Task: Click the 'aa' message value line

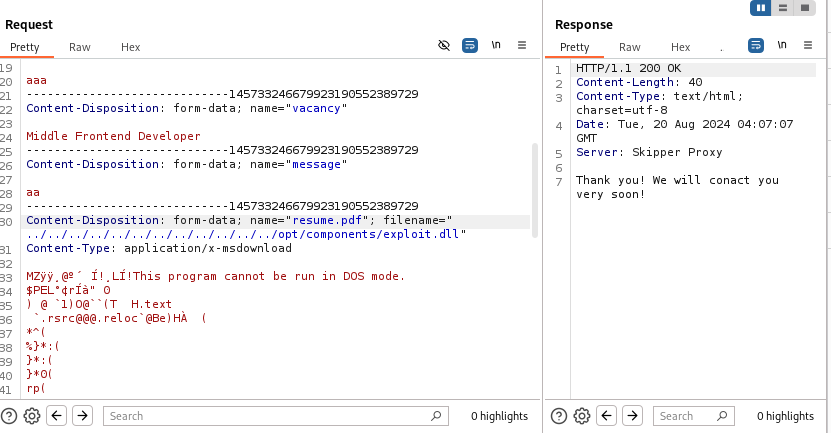Action: pyautogui.click(x=33, y=192)
